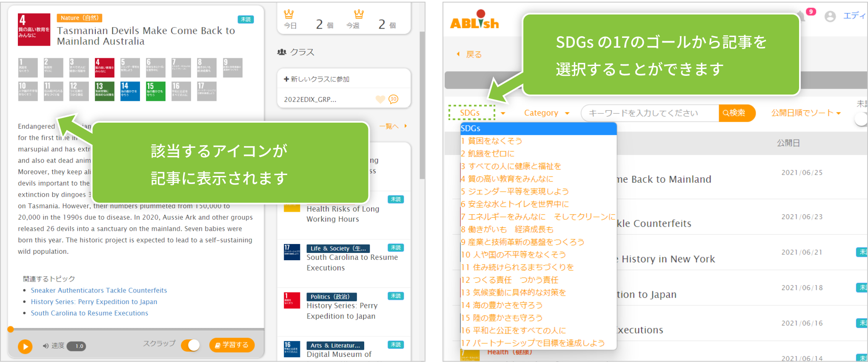Open History Series: Perry Expedition to Japan link
Screen dimensions: 868x362
(94, 302)
